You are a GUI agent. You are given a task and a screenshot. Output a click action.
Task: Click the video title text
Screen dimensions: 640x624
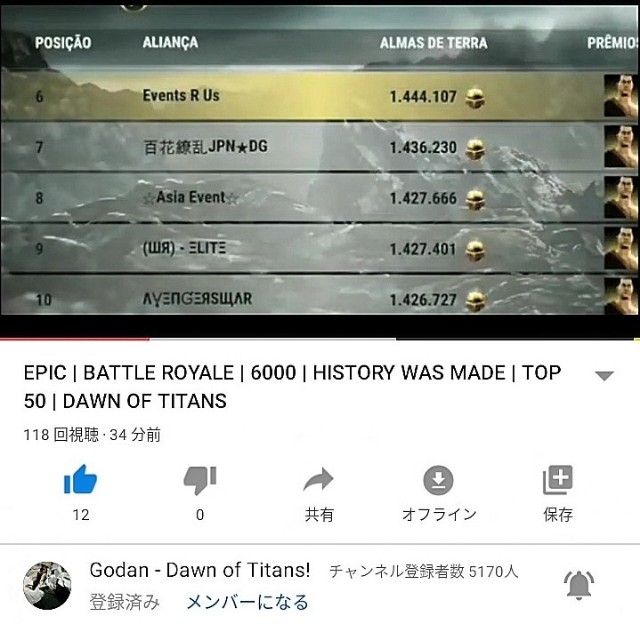(292, 386)
